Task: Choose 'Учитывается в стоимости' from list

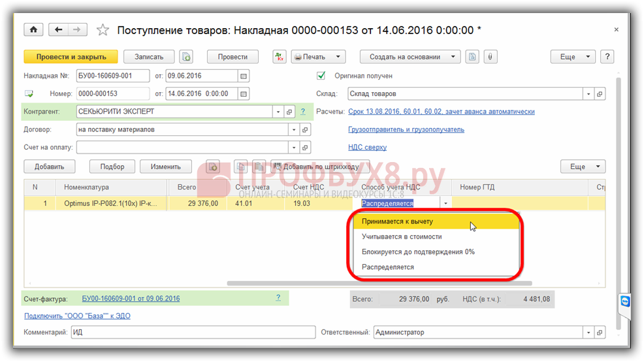Action: (402, 237)
